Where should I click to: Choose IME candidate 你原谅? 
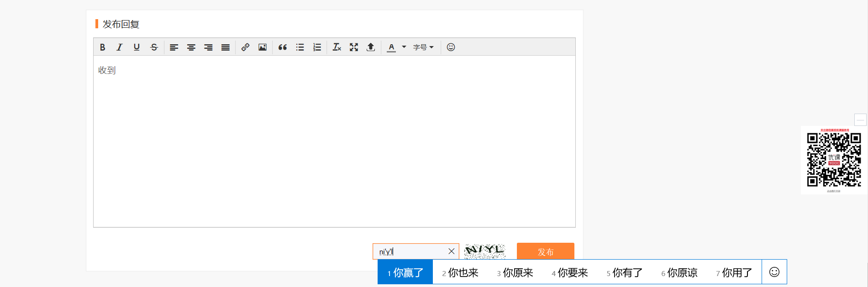(x=679, y=272)
